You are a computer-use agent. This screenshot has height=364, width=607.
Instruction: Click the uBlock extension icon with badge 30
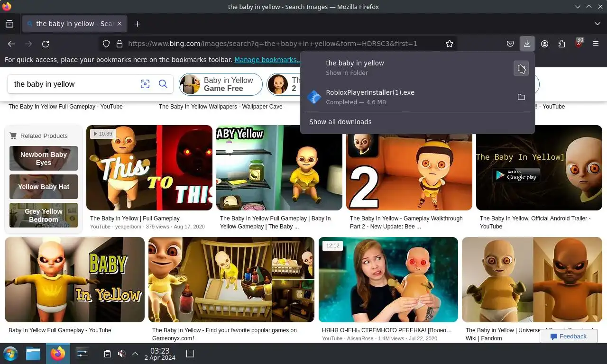579,44
